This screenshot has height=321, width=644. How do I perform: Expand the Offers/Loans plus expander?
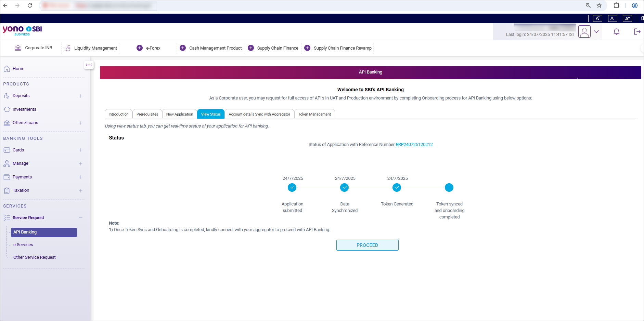coord(81,123)
